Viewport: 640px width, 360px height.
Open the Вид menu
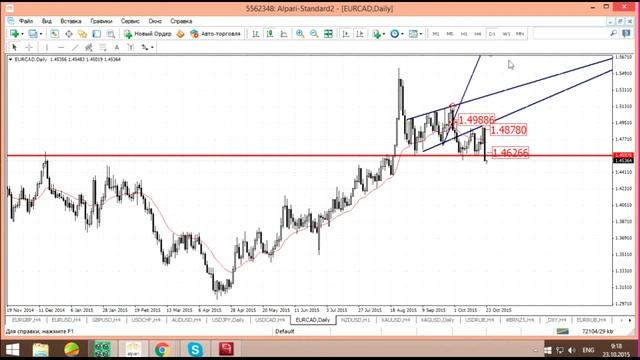[47, 21]
